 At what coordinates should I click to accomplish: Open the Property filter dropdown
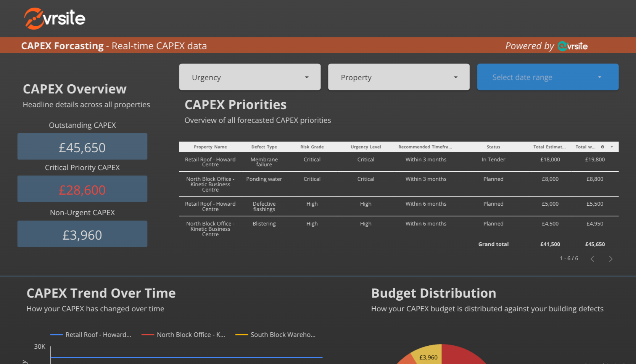(x=399, y=77)
